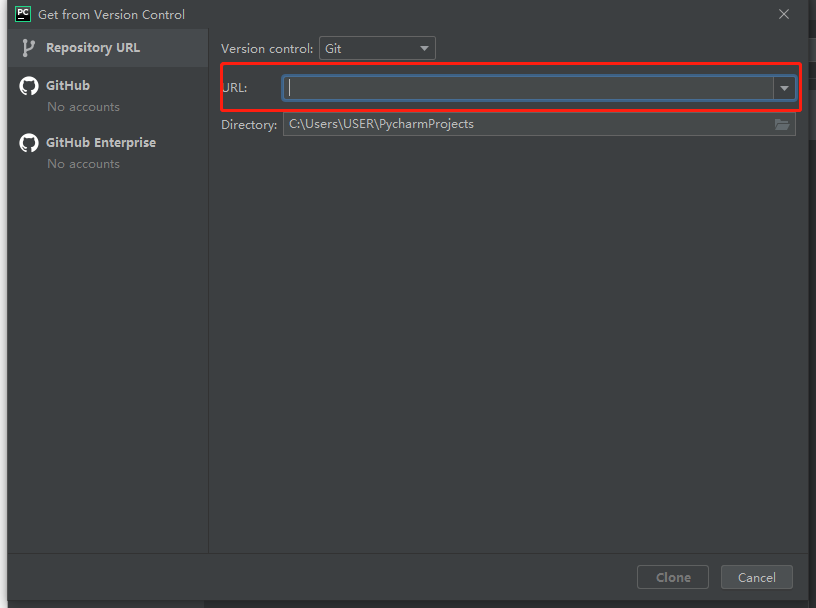Open the GitHub accounts section

click(x=108, y=95)
